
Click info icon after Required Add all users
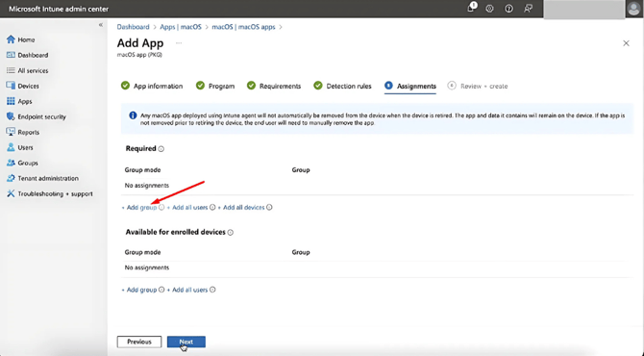point(212,207)
